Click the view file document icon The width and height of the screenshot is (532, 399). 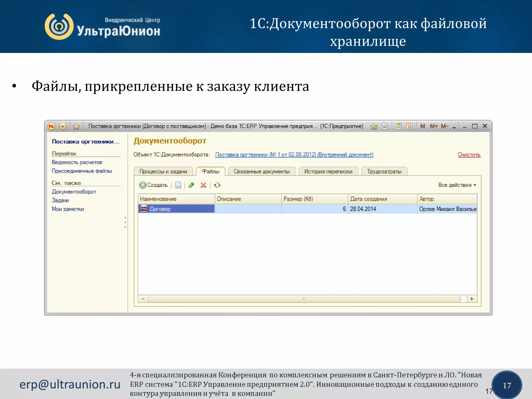(178, 185)
